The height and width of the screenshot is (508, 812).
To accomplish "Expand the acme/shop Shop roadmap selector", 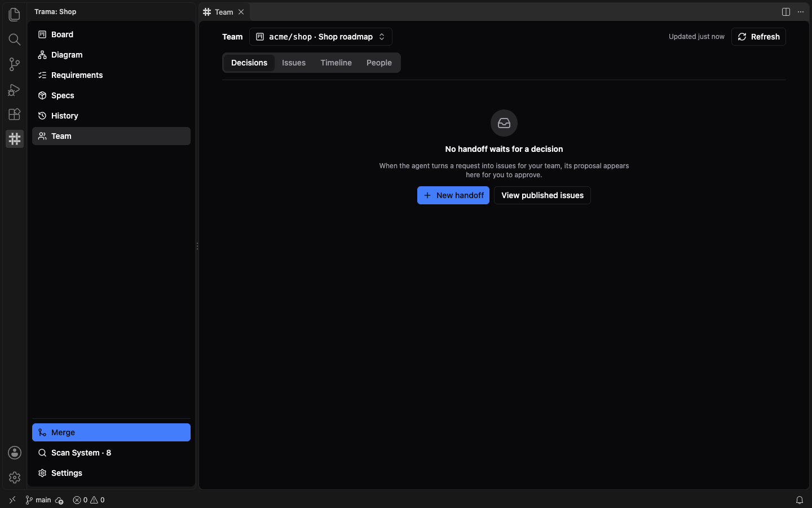I will click(320, 37).
